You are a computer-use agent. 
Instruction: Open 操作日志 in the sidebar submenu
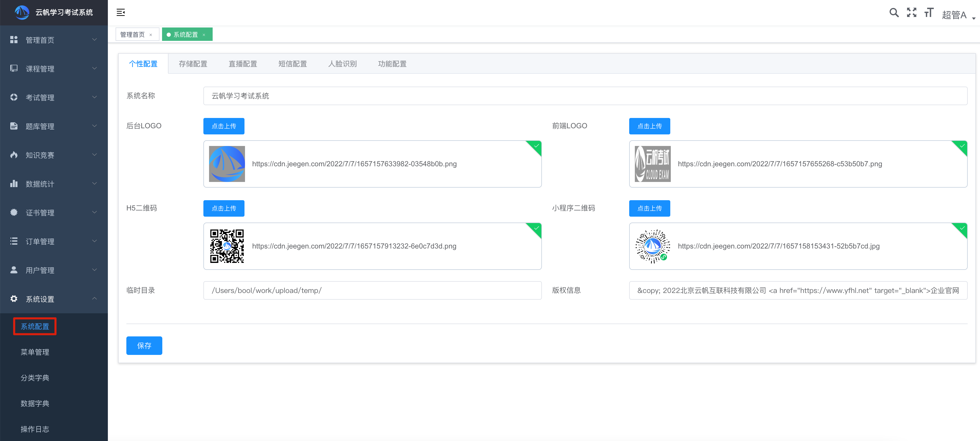[x=35, y=429]
